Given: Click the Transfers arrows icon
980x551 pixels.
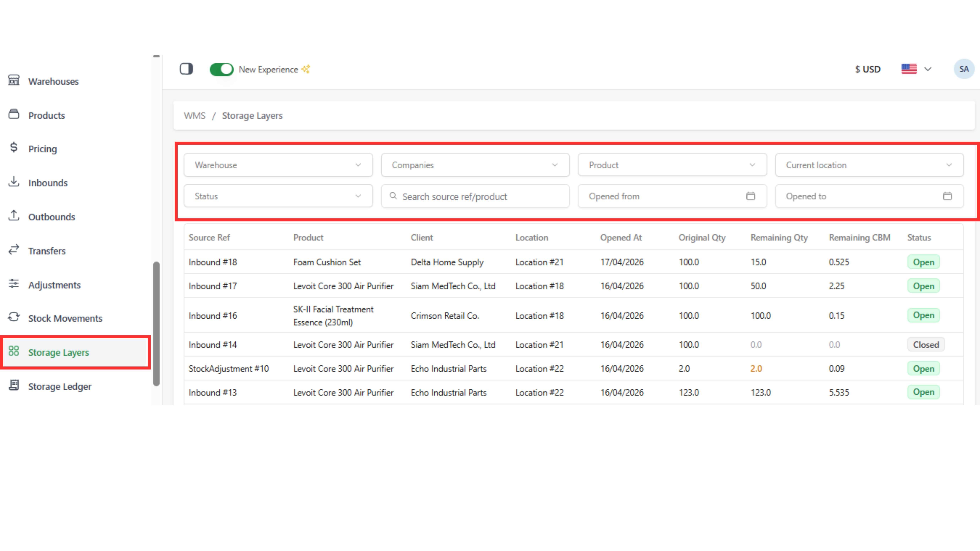Looking at the screenshot, I should pos(14,250).
